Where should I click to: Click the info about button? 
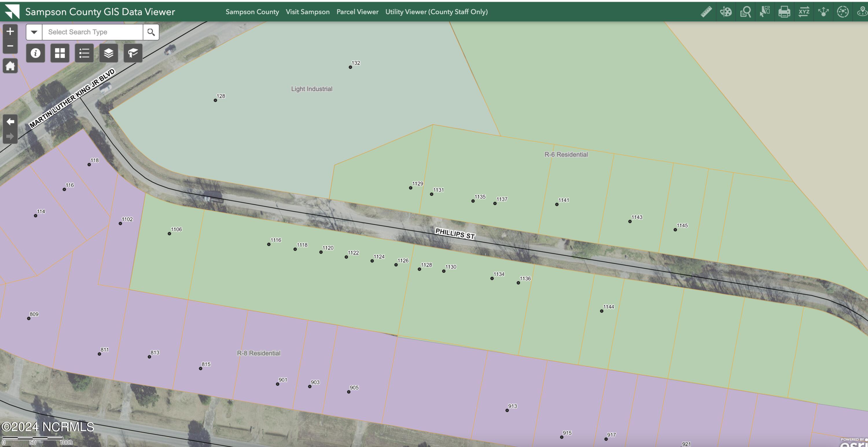[35, 53]
